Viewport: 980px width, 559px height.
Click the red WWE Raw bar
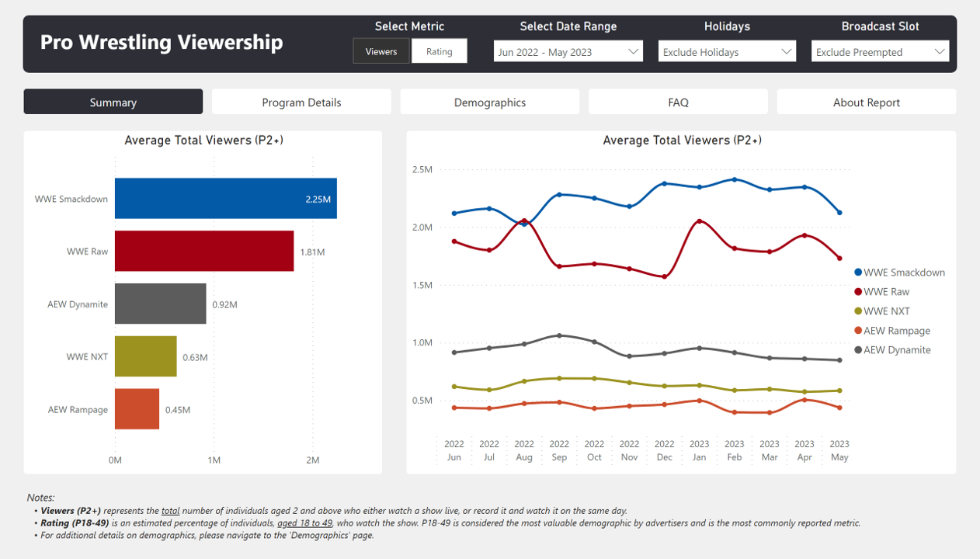tap(204, 251)
